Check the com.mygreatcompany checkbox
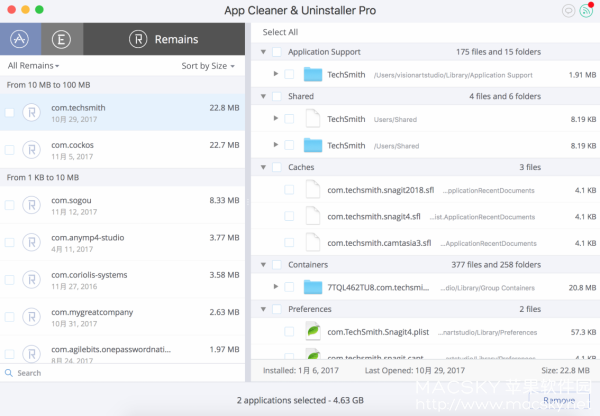Viewport: 600px width, 416px height. 10,317
